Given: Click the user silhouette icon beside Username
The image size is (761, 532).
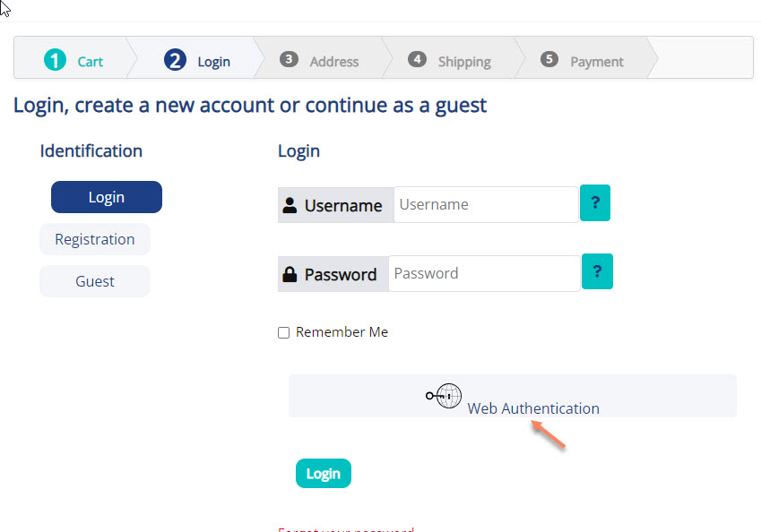Looking at the screenshot, I should pyautogui.click(x=290, y=205).
